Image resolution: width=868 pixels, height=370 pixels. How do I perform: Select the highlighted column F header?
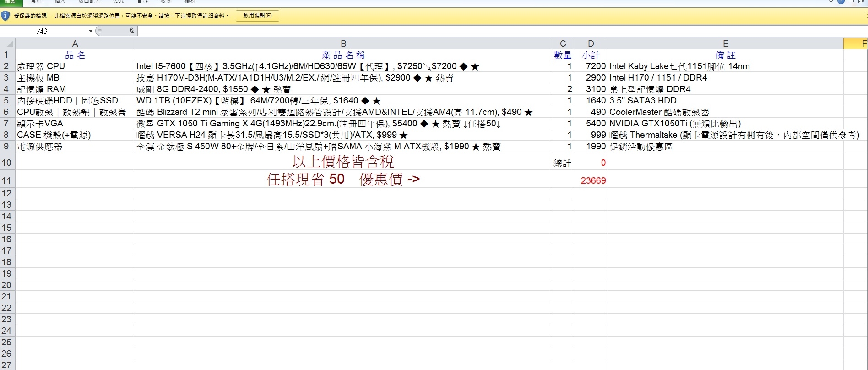point(857,44)
